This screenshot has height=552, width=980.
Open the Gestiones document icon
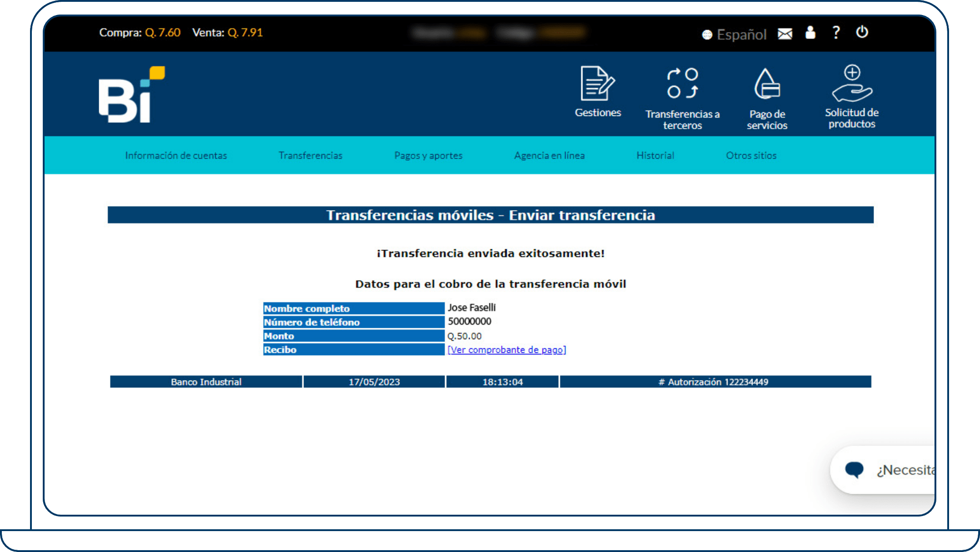pyautogui.click(x=597, y=84)
